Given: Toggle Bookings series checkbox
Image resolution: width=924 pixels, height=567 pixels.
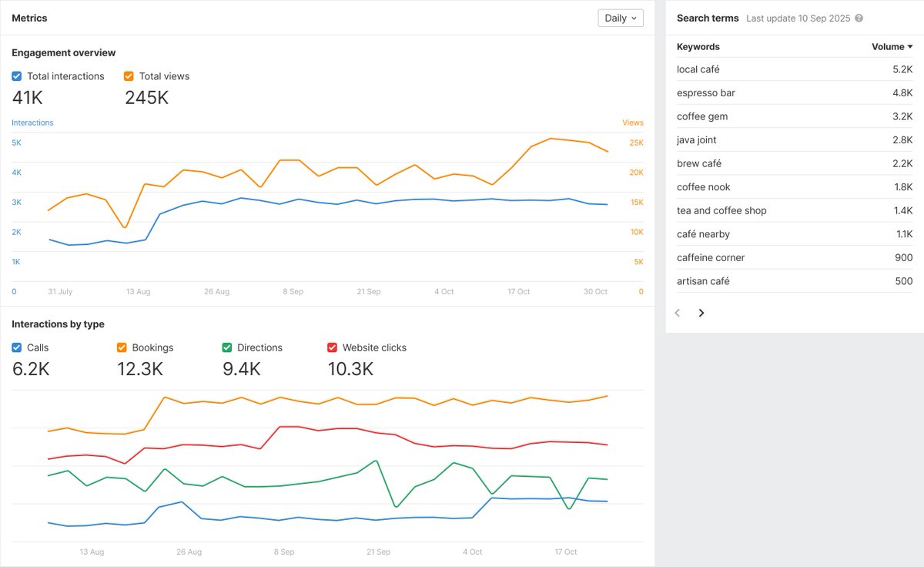Looking at the screenshot, I should click(x=122, y=347).
